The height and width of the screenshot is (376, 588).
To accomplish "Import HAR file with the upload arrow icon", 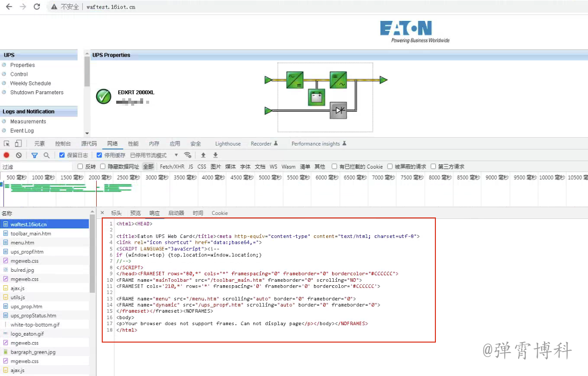I will (203, 155).
